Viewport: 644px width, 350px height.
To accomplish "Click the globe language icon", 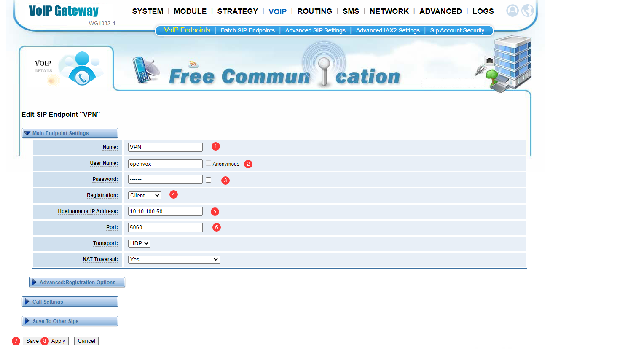I will 527,11.
